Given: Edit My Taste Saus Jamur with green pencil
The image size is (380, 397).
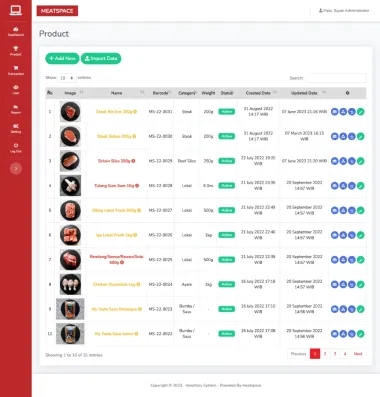Looking at the screenshot, I should click(360, 334).
